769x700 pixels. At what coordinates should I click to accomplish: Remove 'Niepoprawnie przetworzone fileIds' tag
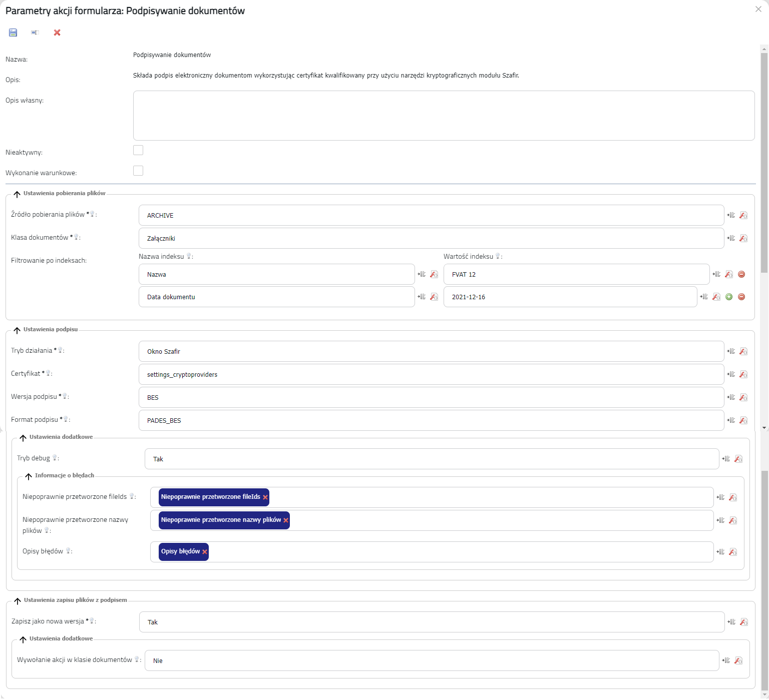click(265, 497)
